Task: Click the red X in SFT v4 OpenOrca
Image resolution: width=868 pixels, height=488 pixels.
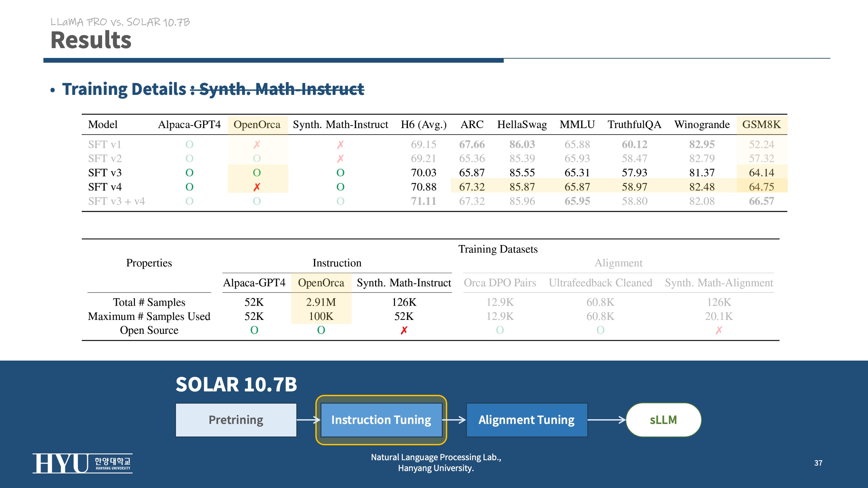Action: [257, 187]
